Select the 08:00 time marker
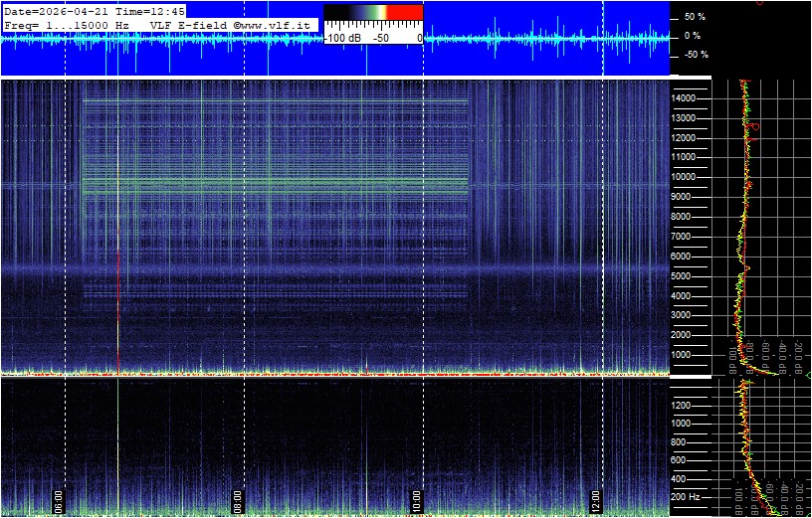 pos(237,501)
